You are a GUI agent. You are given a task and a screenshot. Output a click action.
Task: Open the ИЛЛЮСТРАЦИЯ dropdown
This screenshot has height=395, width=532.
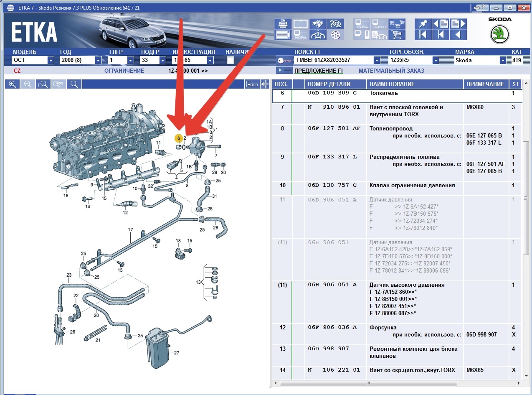tap(210, 60)
